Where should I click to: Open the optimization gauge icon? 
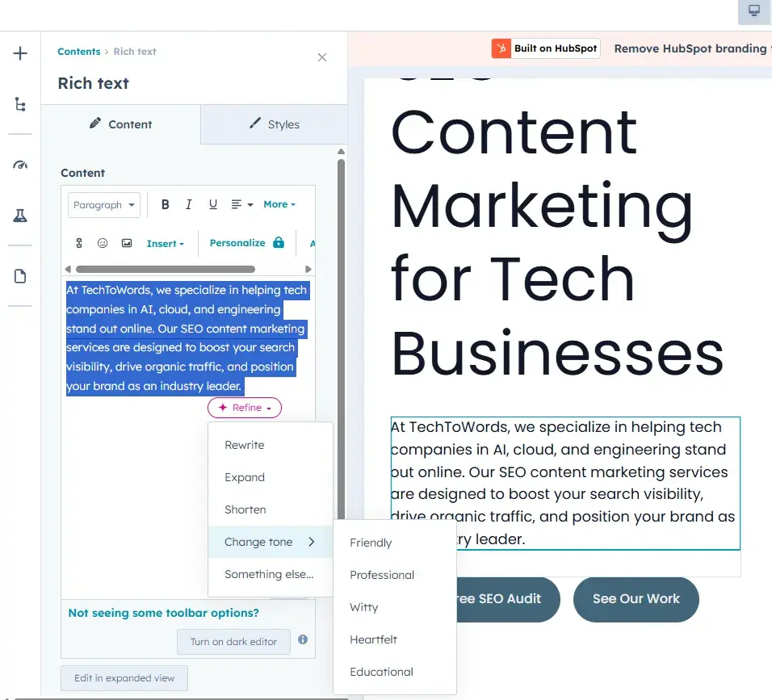click(20, 166)
